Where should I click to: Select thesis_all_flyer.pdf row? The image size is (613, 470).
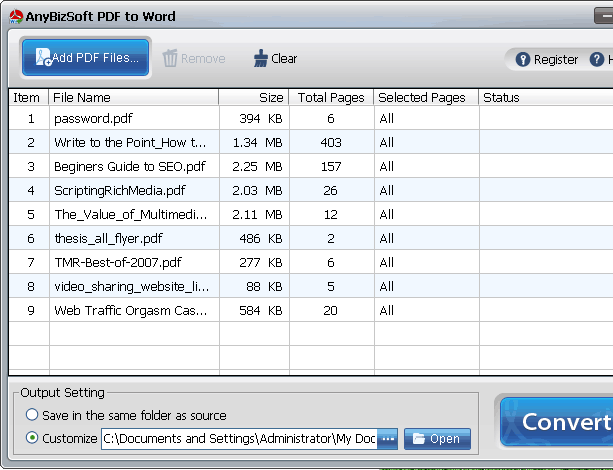tap(311, 238)
